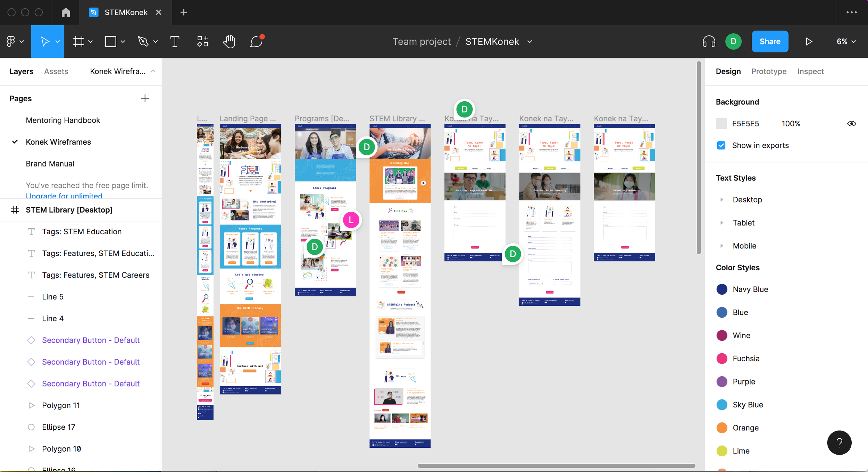Click the blue Share button

(x=770, y=42)
